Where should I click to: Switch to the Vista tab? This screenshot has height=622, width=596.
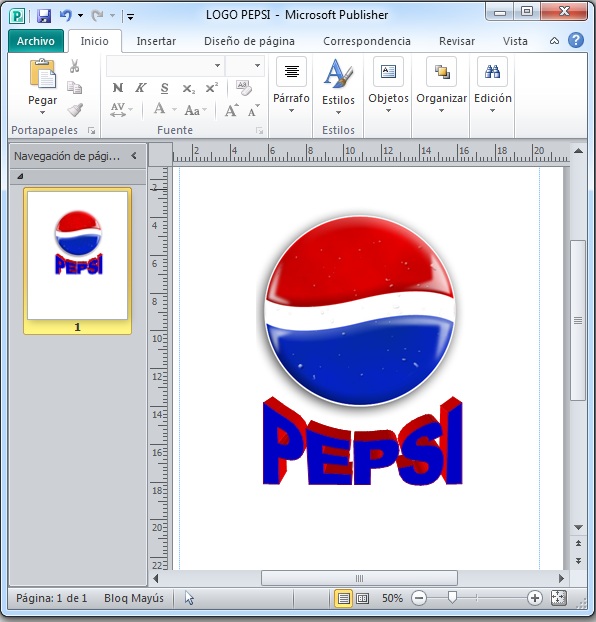(515, 41)
